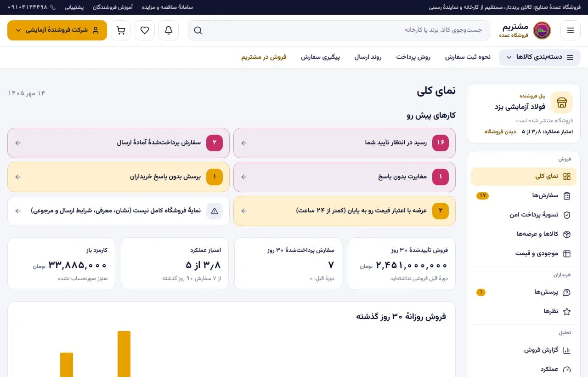Go to روش پرداخت menu item
The height and width of the screenshot is (377, 588).
click(413, 57)
